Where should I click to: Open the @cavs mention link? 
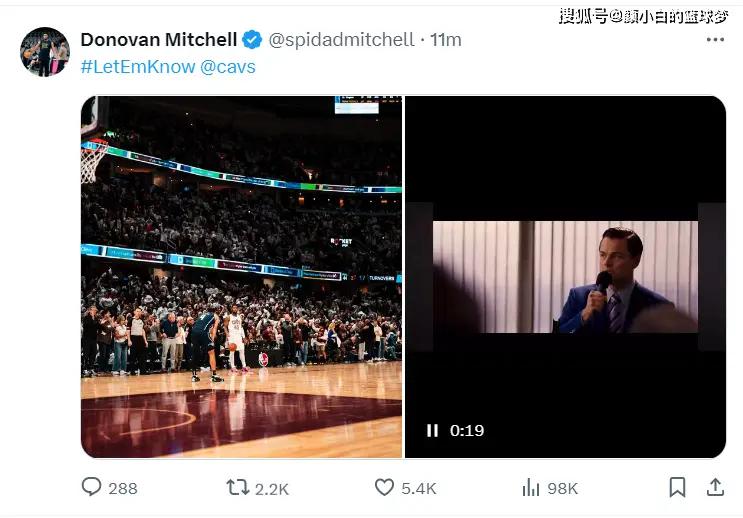[x=228, y=67]
